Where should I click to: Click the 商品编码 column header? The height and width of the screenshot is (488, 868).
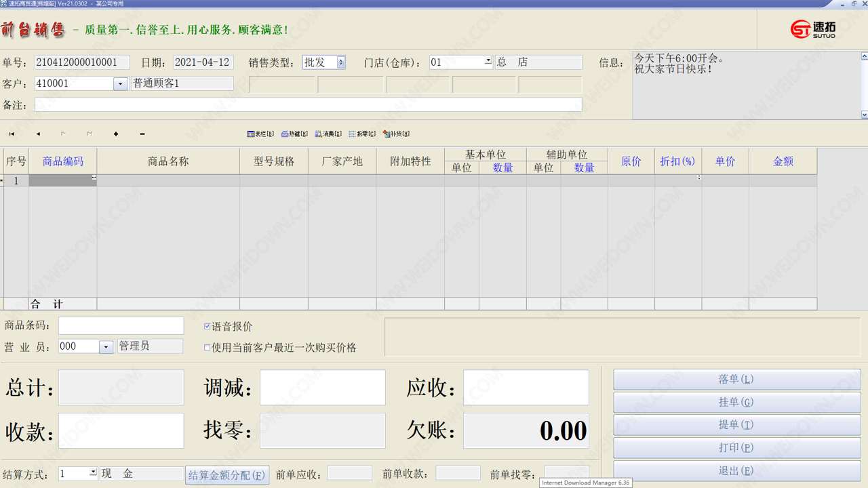coord(63,161)
